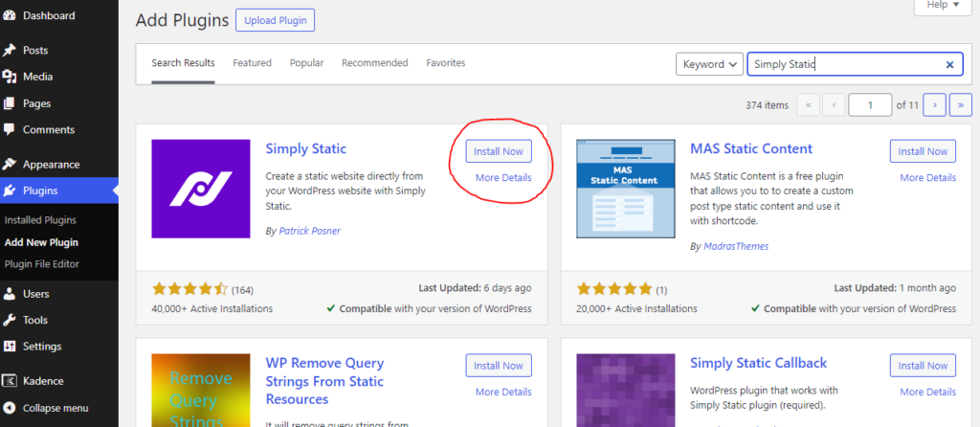Click the Tools wrench icon
980x427 pixels.
pyautogui.click(x=9, y=320)
